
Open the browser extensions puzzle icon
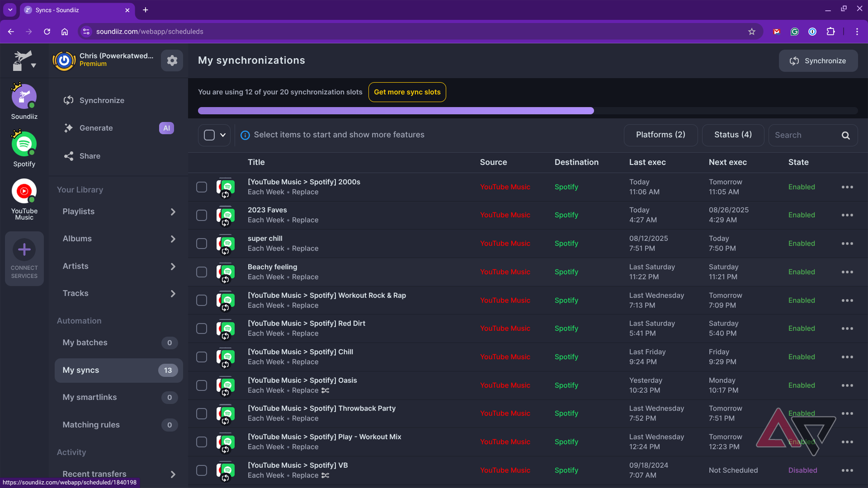coord(831,32)
